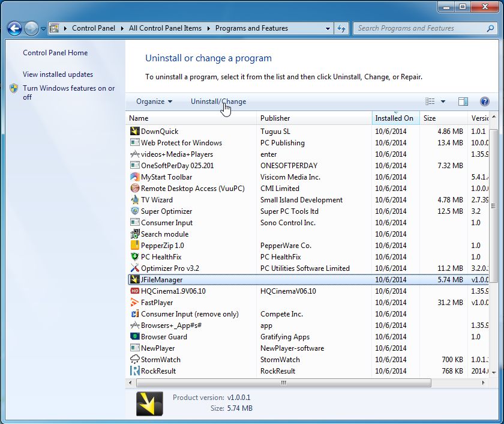Screen dimensions: 504x424
Task: Click the Browsers+_App#s# icon
Action: [134, 325]
